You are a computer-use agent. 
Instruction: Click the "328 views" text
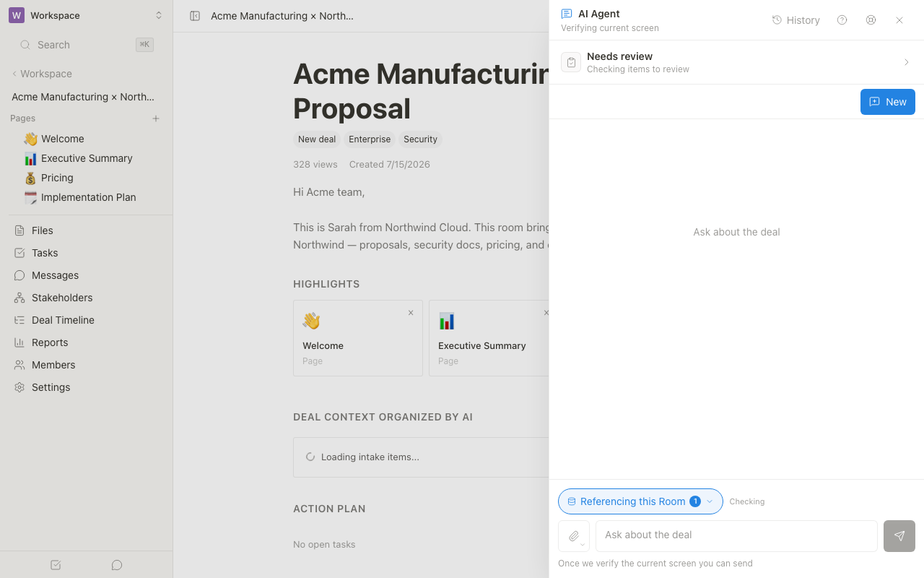pyautogui.click(x=315, y=165)
